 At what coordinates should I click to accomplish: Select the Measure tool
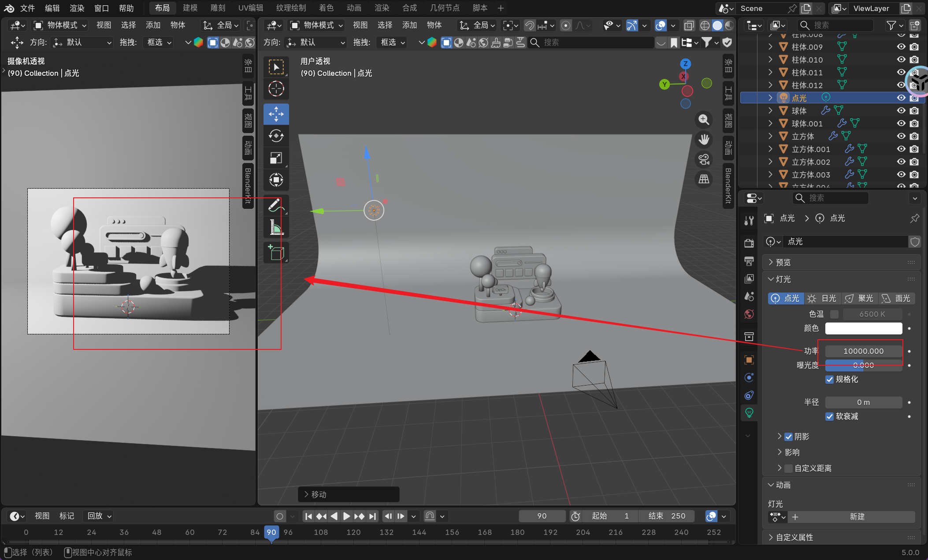point(276,227)
